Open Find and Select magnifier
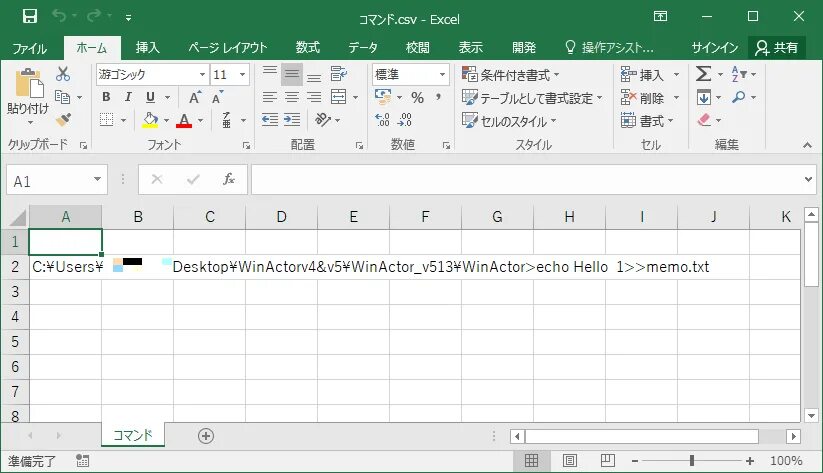Screen dimensions: 823x473 tap(738, 97)
